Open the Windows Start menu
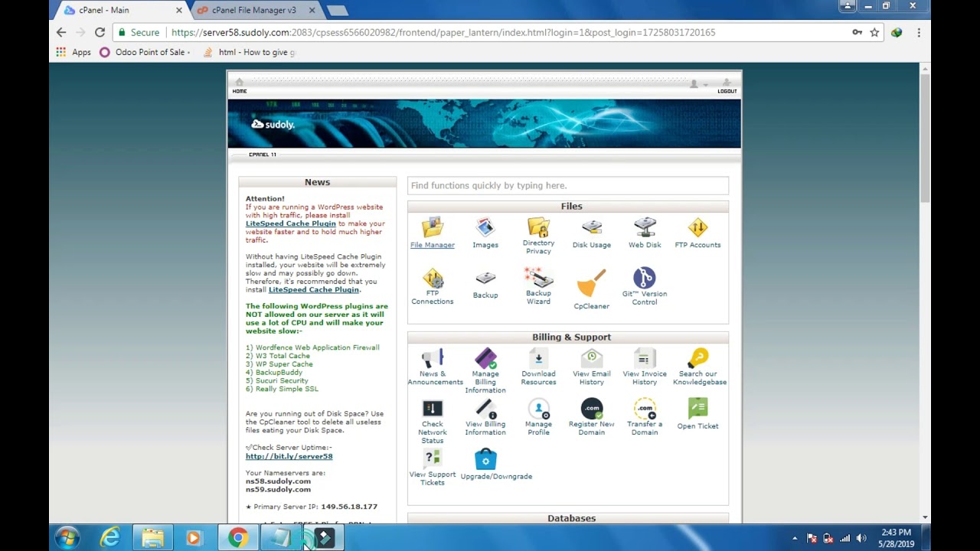 pos(67,538)
